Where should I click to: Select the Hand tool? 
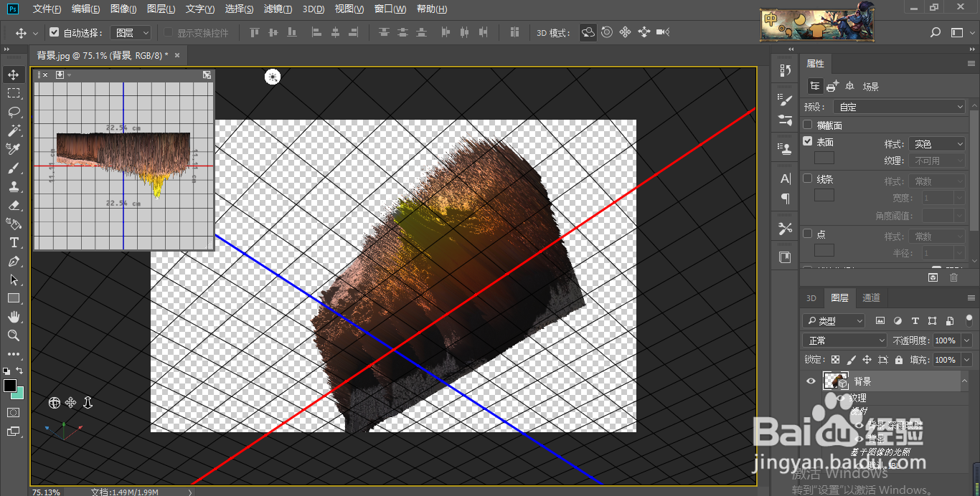pyautogui.click(x=14, y=317)
